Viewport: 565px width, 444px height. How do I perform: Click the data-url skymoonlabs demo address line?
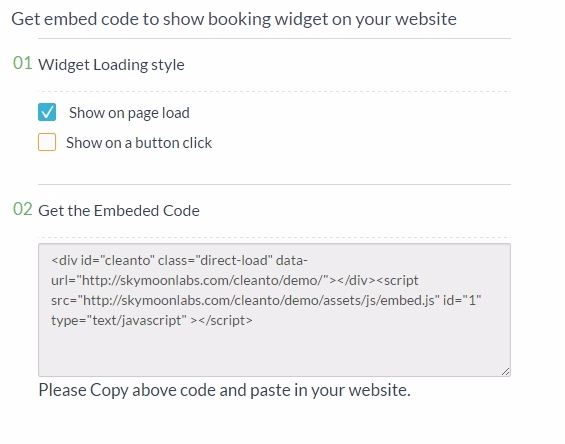point(235,280)
